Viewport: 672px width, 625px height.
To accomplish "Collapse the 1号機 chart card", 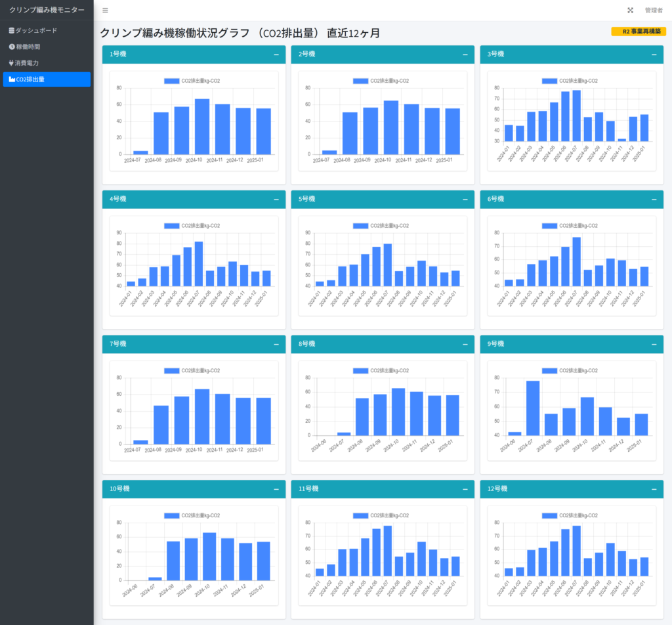I will pyautogui.click(x=276, y=54).
